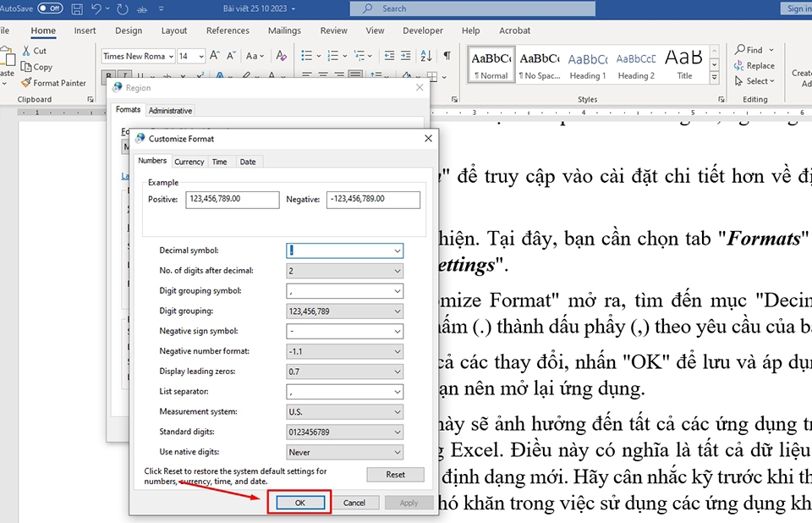Expand the Decimal symbol combo box
The width and height of the screenshot is (812, 523).
pos(398,250)
